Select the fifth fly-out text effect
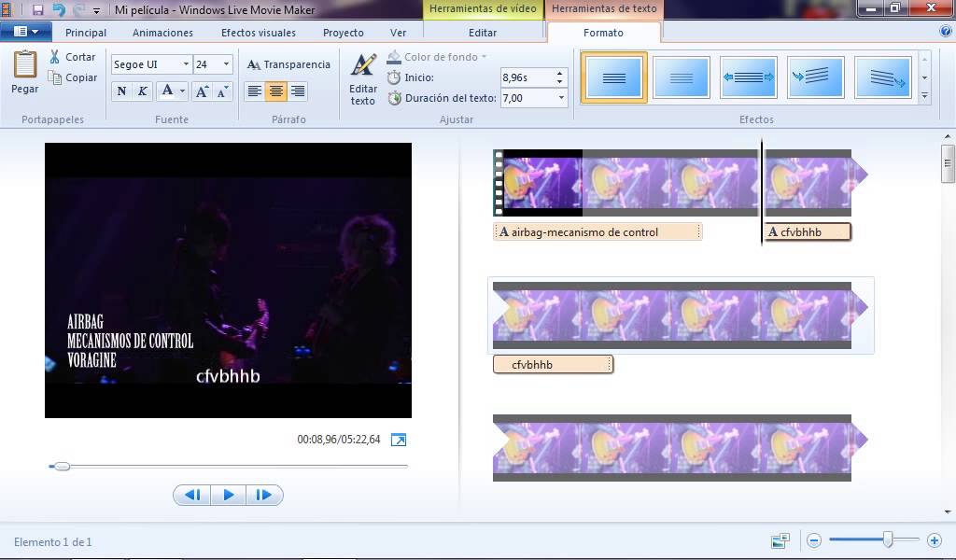The width and height of the screenshot is (956, 560). pos(883,77)
